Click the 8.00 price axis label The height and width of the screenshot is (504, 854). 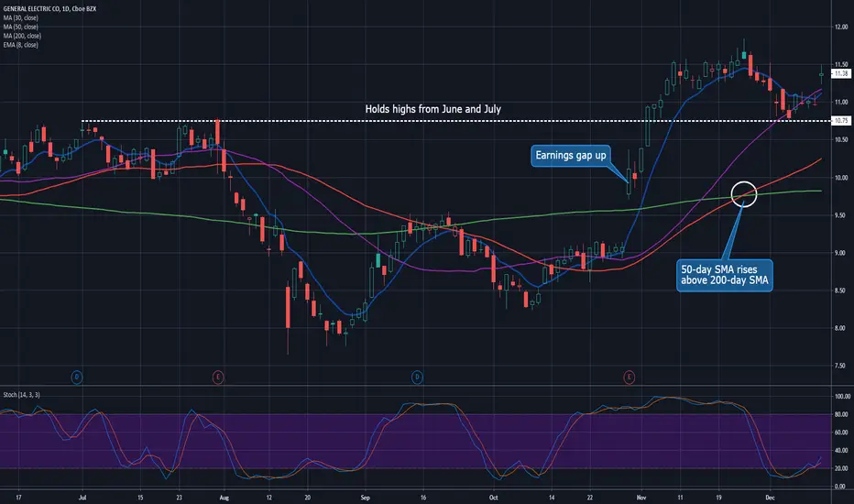pyautogui.click(x=841, y=328)
